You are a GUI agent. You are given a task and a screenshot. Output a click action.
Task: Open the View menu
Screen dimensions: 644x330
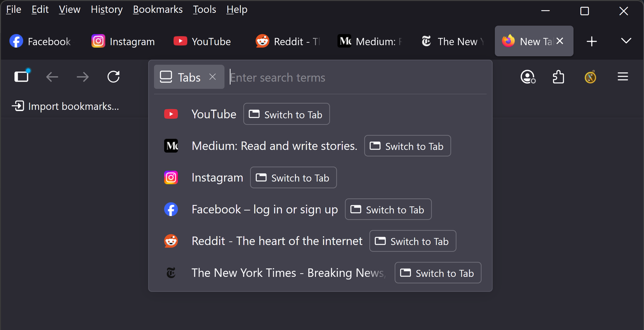tap(70, 9)
